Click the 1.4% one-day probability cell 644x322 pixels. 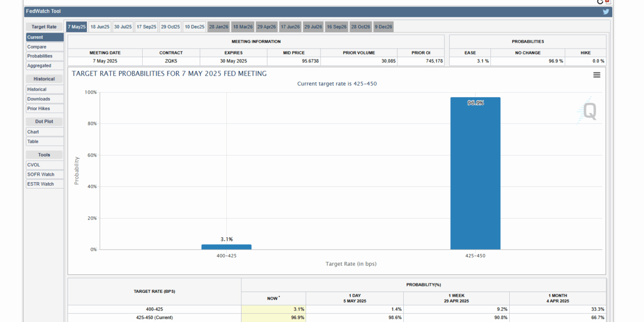point(355,309)
